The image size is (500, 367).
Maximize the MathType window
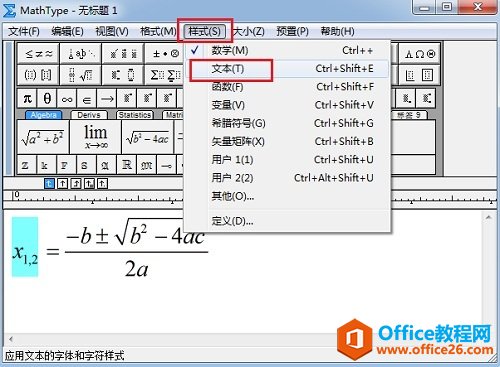(x=447, y=7)
